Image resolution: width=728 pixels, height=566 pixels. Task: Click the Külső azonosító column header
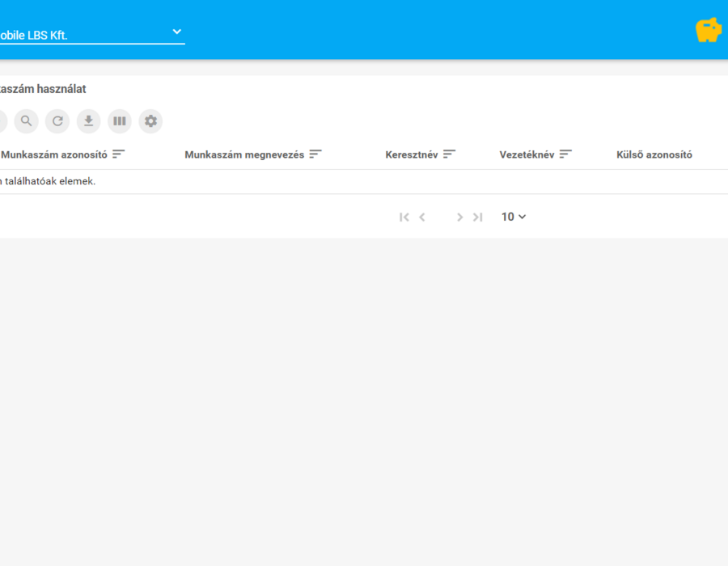tap(654, 154)
